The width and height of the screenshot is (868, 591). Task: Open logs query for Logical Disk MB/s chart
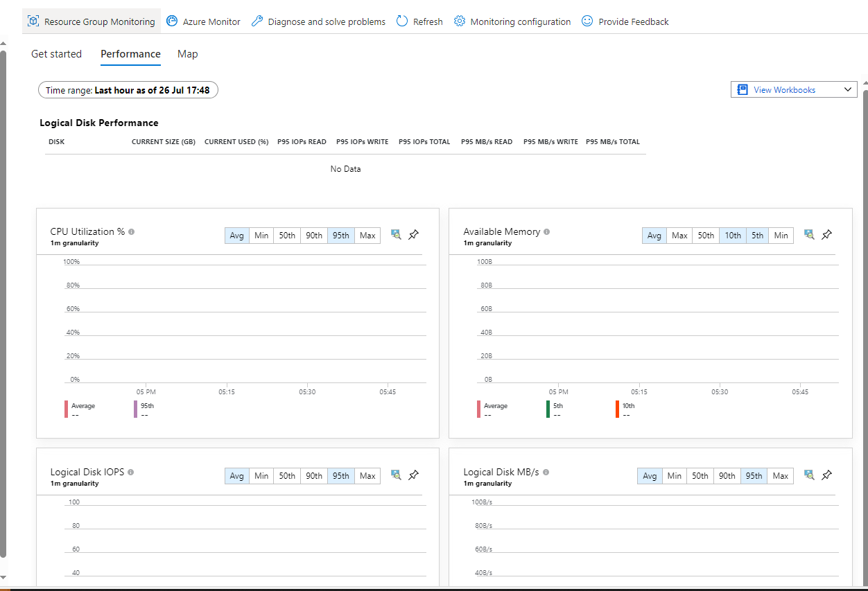coord(809,475)
